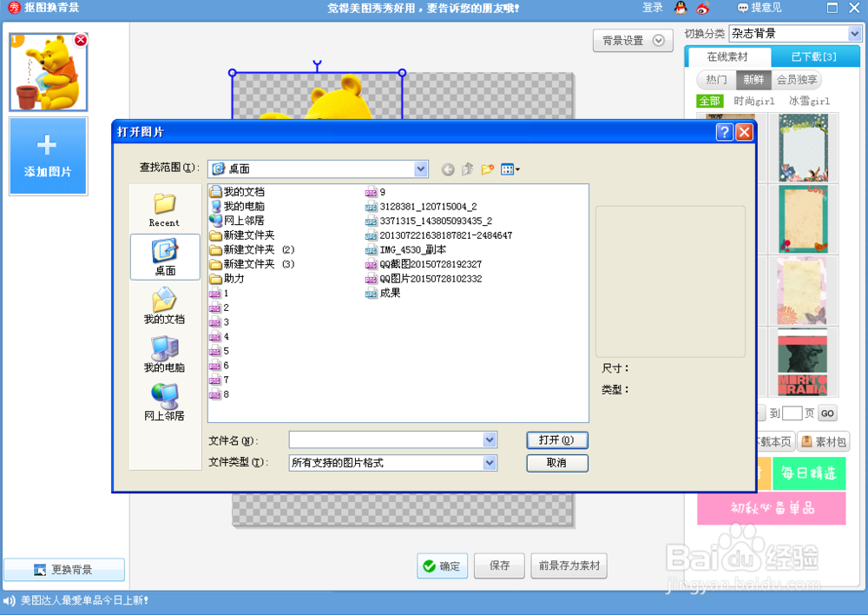
Task: Open 我的电脑 from the dialog sidebar
Action: click(164, 354)
